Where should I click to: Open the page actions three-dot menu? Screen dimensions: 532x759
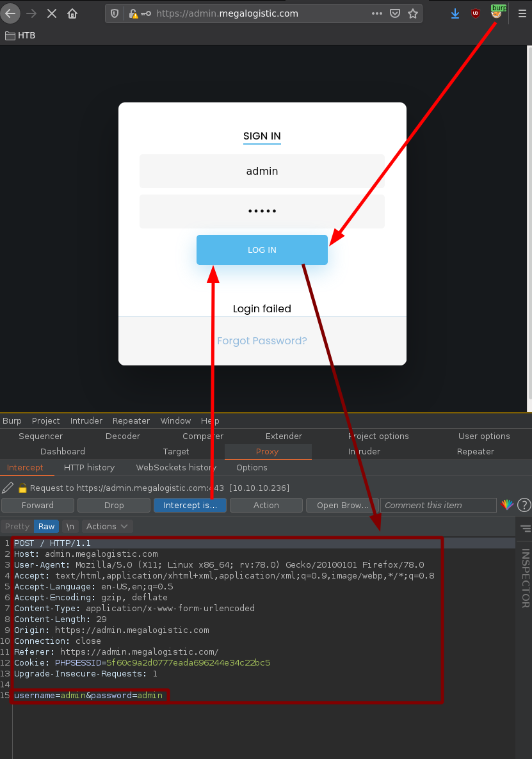(x=377, y=13)
